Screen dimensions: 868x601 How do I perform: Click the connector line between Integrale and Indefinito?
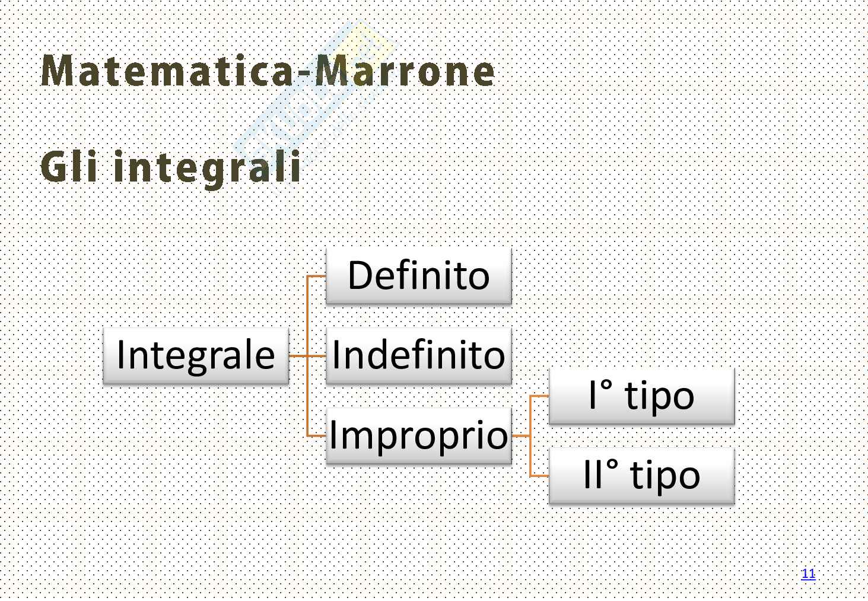point(298,356)
